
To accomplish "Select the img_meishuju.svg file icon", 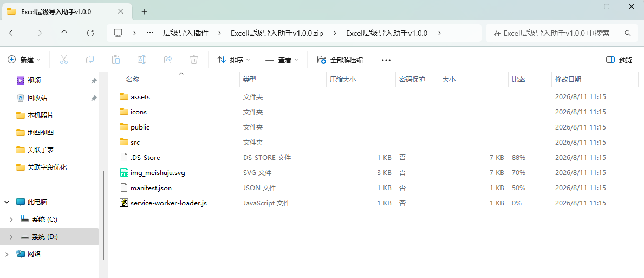I will tap(124, 172).
